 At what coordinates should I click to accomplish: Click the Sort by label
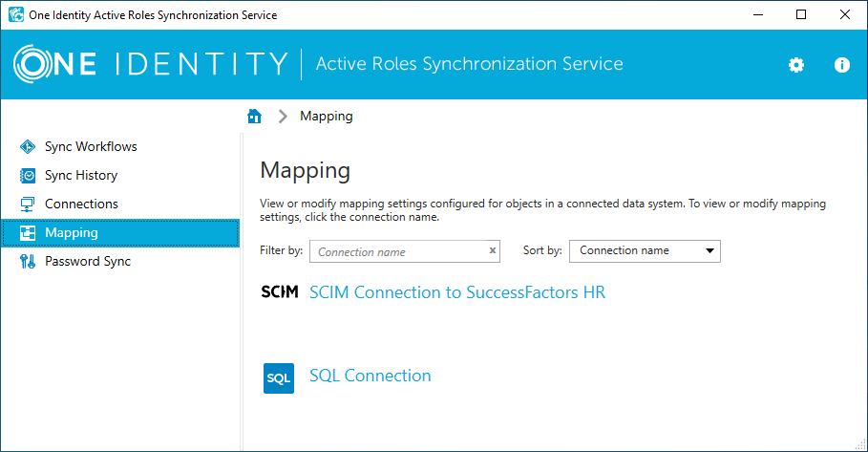[x=542, y=250]
